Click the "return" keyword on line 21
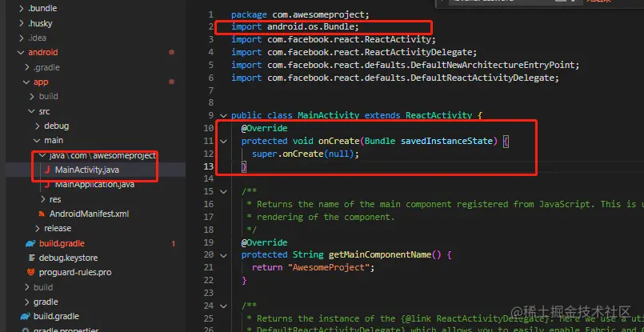The height and width of the screenshot is (332, 644). [x=267, y=268]
